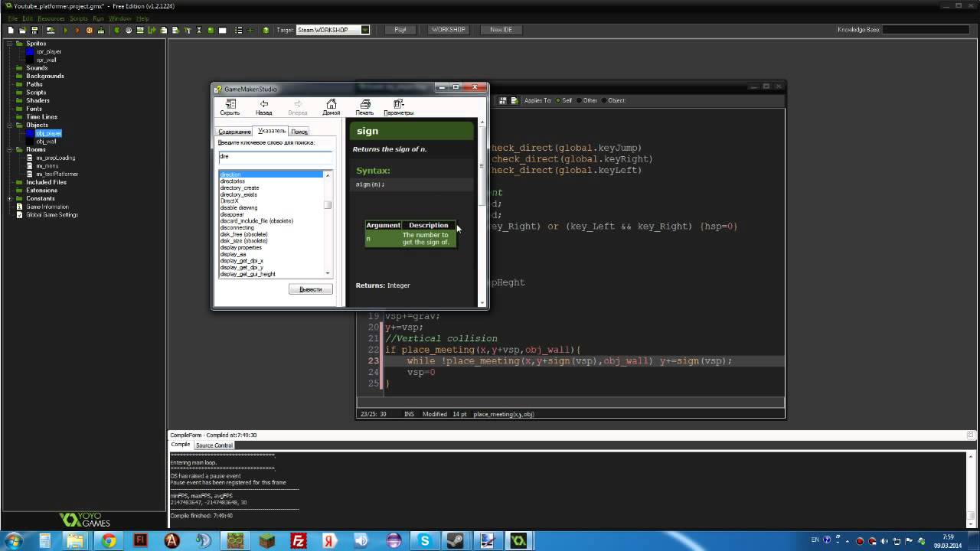Select disk_free (obsolete) in help index
The height and width of the screenshot is (551, 980).
(x=243, y=234)
